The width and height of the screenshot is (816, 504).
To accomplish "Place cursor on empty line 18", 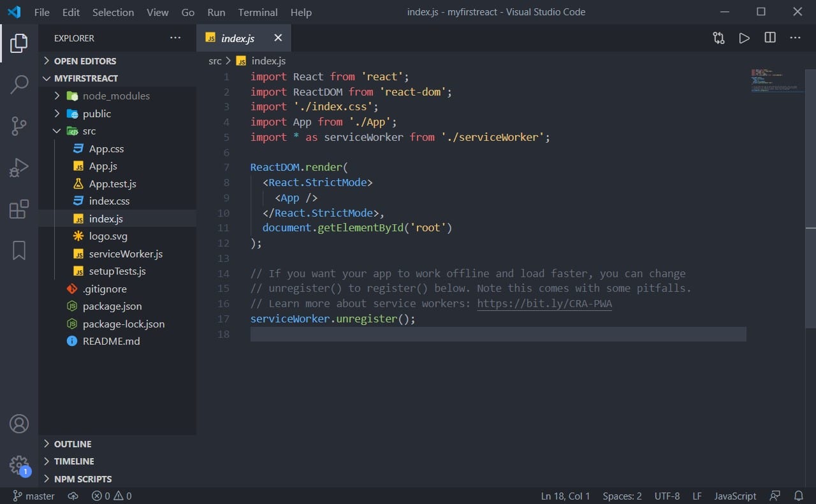I will [498, 335].
